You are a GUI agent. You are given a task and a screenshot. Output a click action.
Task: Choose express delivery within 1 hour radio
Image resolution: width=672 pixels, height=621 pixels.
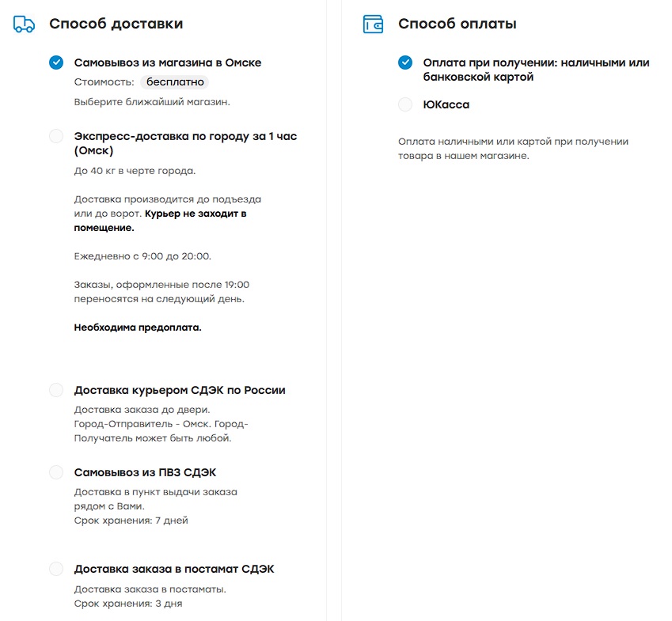56,136
